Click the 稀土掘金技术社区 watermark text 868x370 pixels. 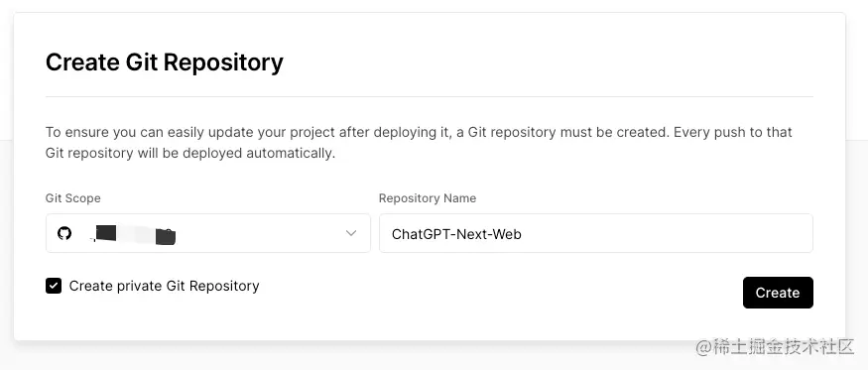coord(784,347)
